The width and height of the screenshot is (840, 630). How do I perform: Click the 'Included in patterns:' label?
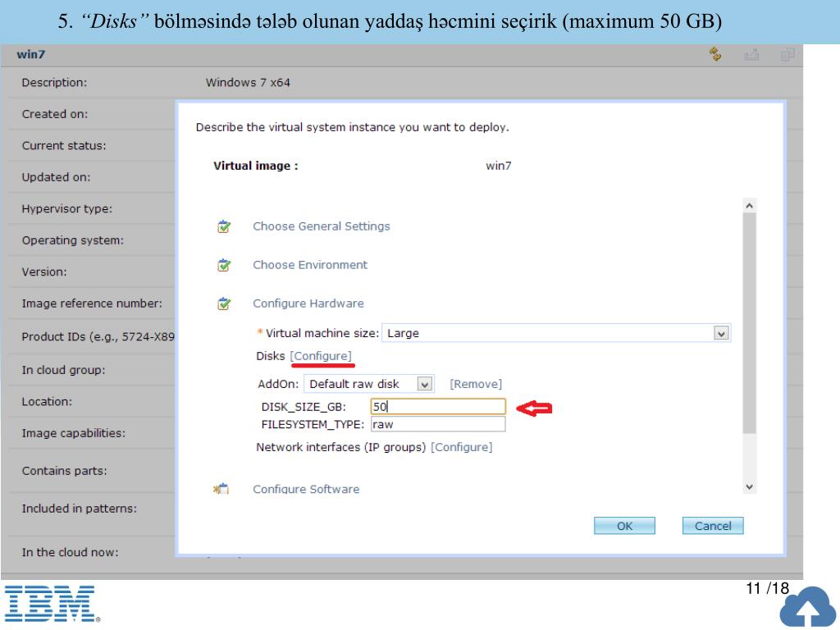(80, 509)
